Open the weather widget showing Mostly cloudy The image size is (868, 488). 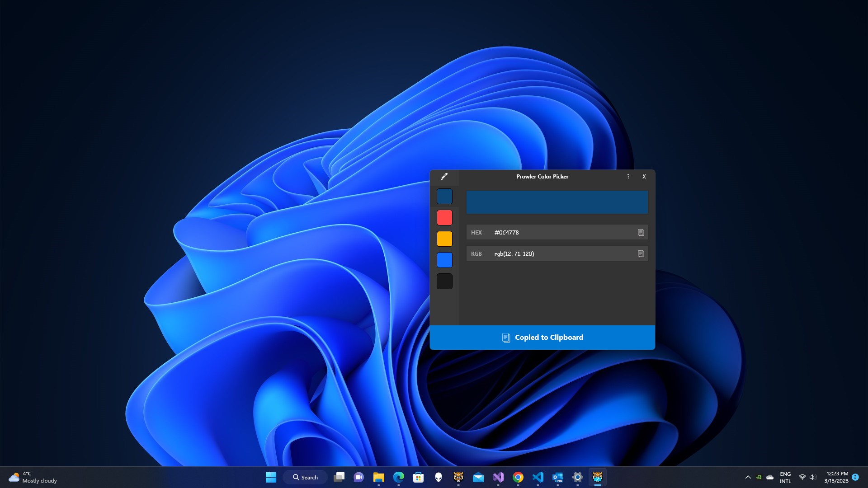pos(33,477)
